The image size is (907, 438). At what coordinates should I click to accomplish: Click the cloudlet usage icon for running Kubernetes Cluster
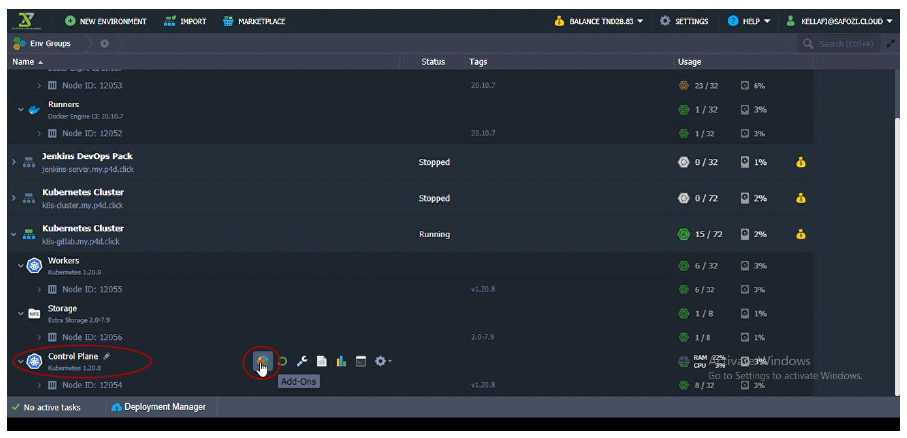684,234
